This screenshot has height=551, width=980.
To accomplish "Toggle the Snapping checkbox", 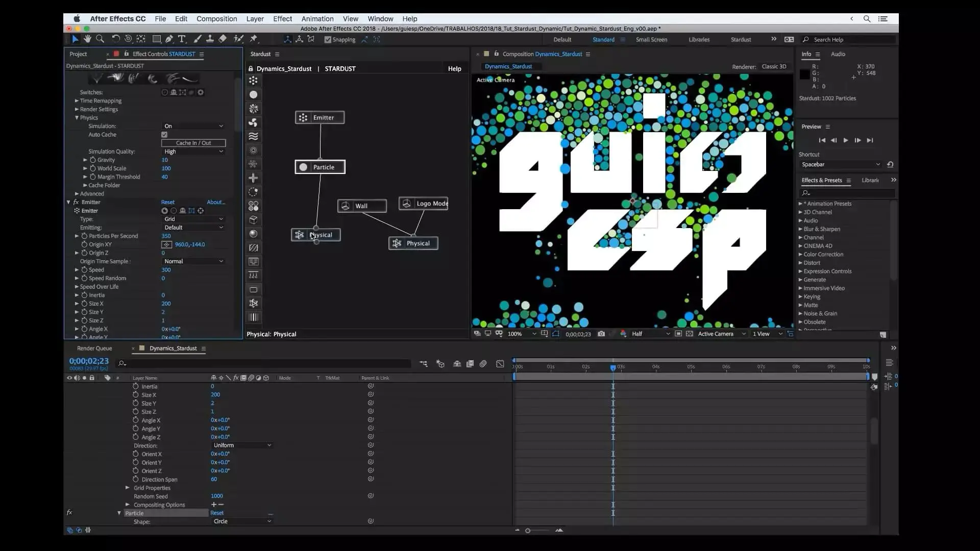I will click(328, 39).
